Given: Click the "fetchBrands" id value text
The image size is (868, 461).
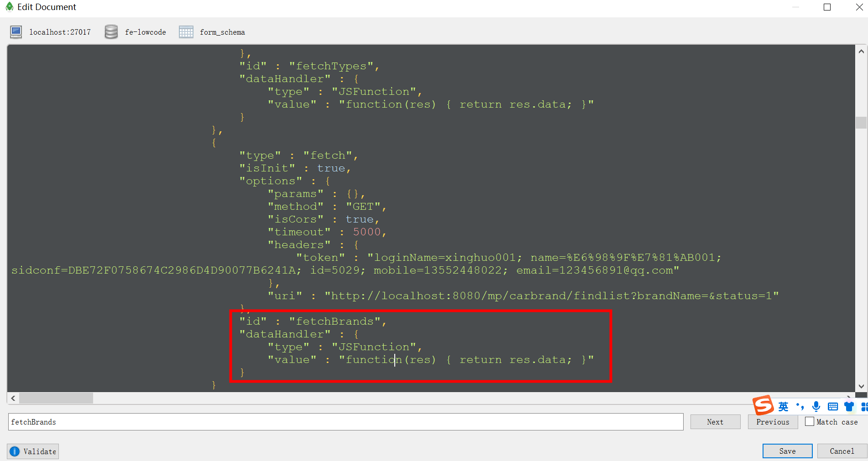Looking at the screenshot, I should [x=338, y=321].
